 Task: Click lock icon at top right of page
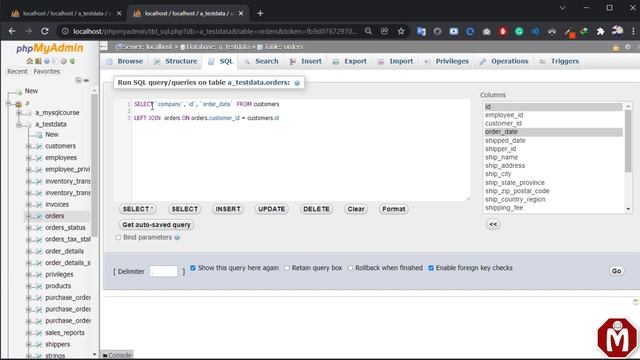click(x=616, y=47)
